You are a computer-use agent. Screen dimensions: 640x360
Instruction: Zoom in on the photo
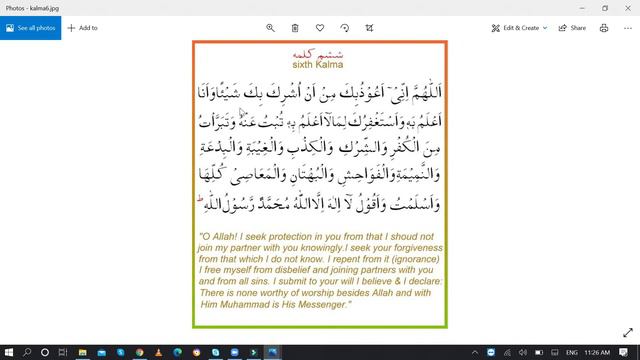pos(270,28)
